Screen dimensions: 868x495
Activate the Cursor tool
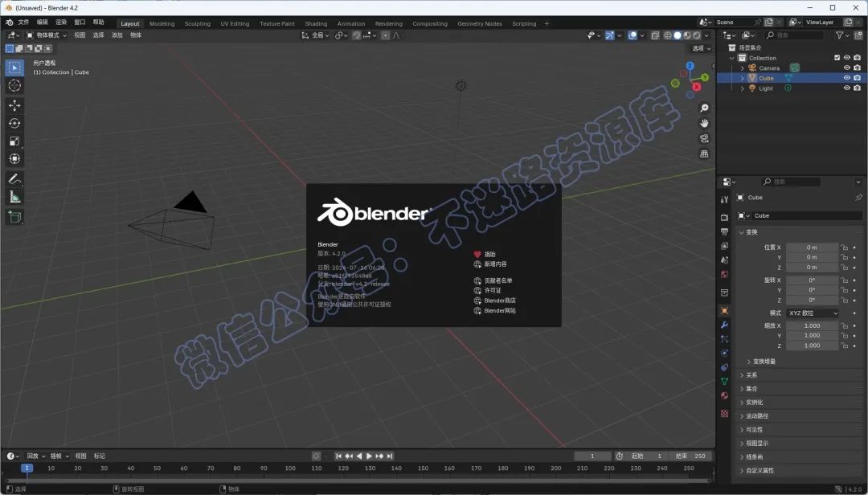coord(14,85)
